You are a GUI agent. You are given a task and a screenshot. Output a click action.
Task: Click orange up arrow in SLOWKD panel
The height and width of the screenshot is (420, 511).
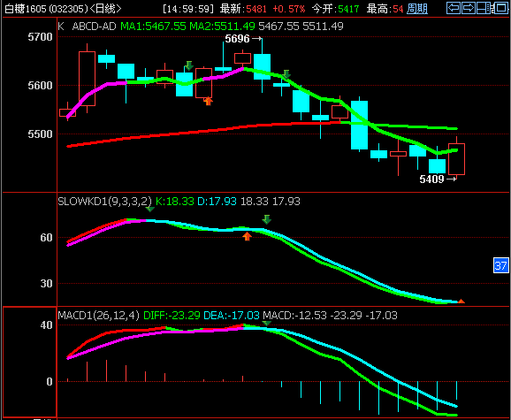(247, 236)
